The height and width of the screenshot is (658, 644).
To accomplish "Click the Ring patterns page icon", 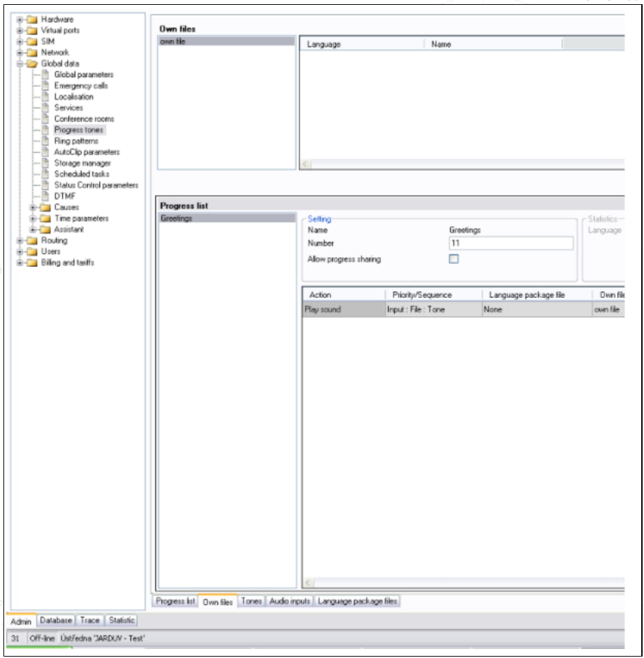I will pyautogui.click(x=46, y=141).
